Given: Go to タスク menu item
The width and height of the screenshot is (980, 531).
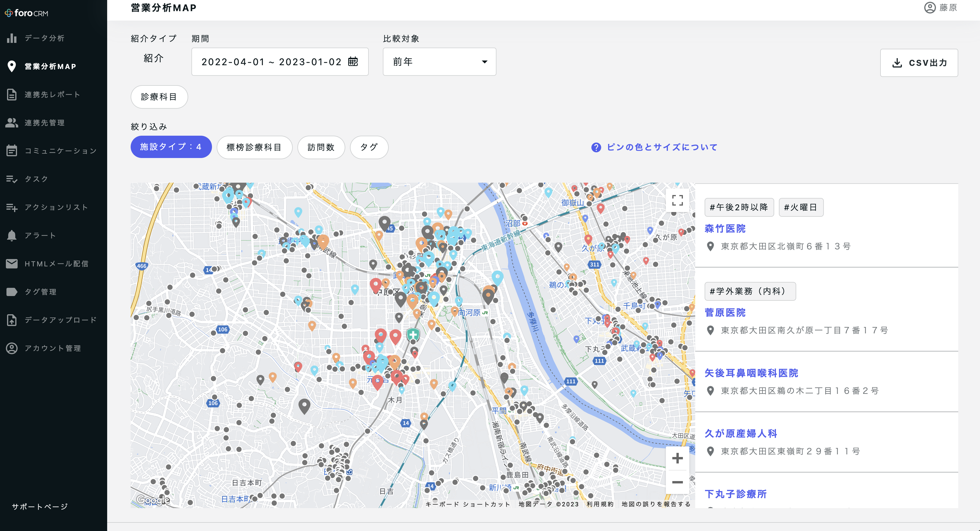Looking at the screenshot, I should click(36, 179).
